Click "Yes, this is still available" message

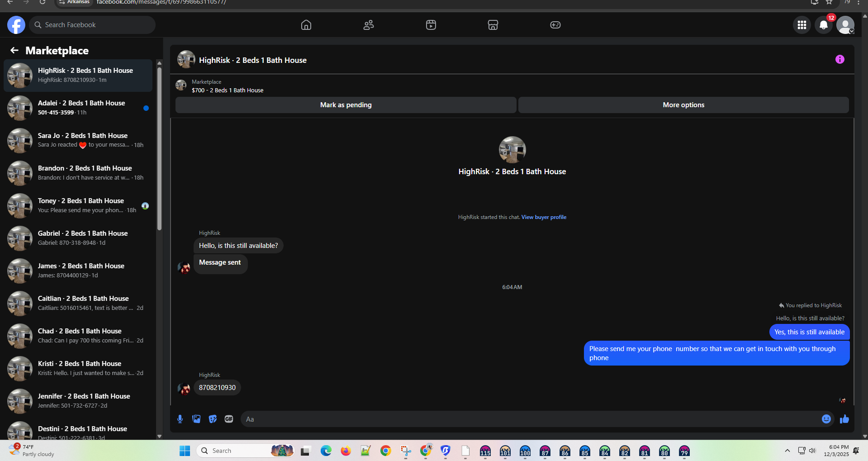coord(809,332)
